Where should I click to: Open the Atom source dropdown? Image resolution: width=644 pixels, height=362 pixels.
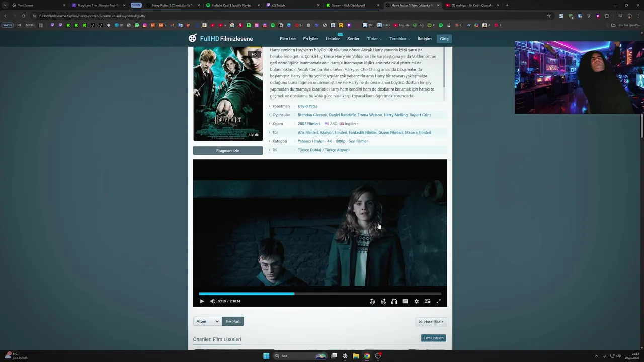point(207,321)
